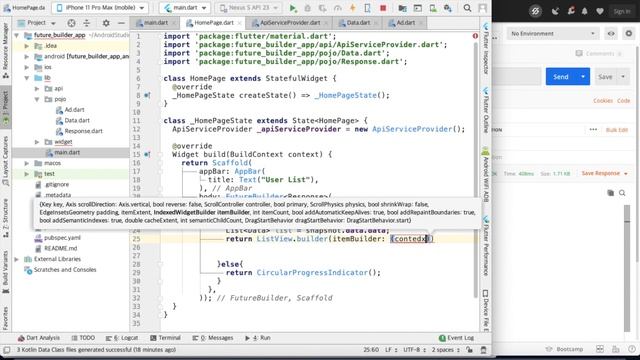Open Postman Save Response dropdown
The image size is (640, 360).
pos(604,173)
